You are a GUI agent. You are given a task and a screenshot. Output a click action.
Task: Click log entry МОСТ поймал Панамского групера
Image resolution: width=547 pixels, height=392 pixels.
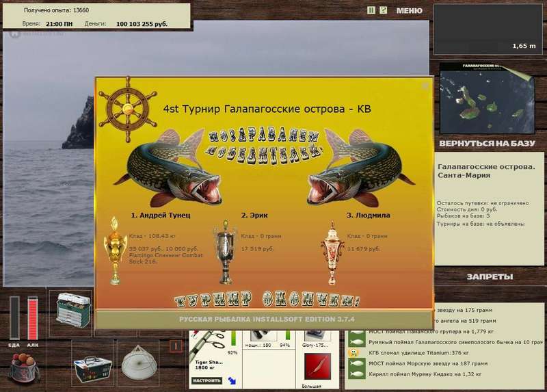pos(431,332)
